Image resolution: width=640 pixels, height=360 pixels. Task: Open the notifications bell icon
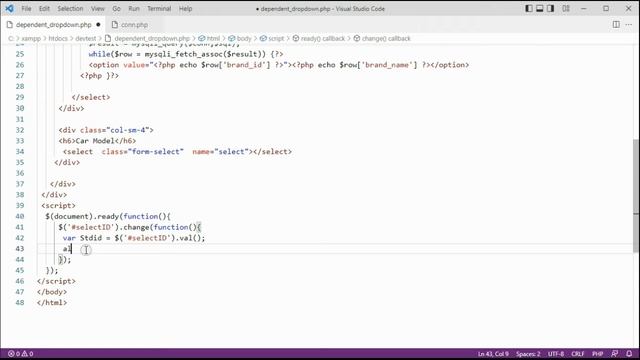click(629, 354)
